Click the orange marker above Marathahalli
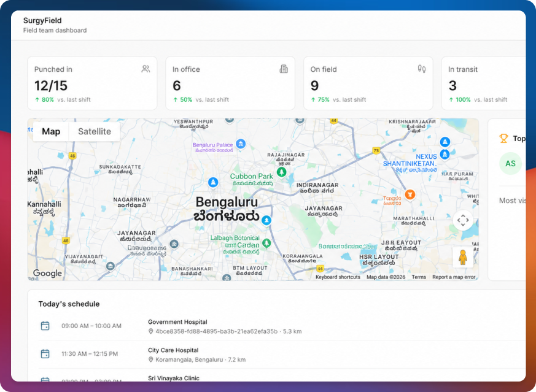 click(x=410, y=194)
